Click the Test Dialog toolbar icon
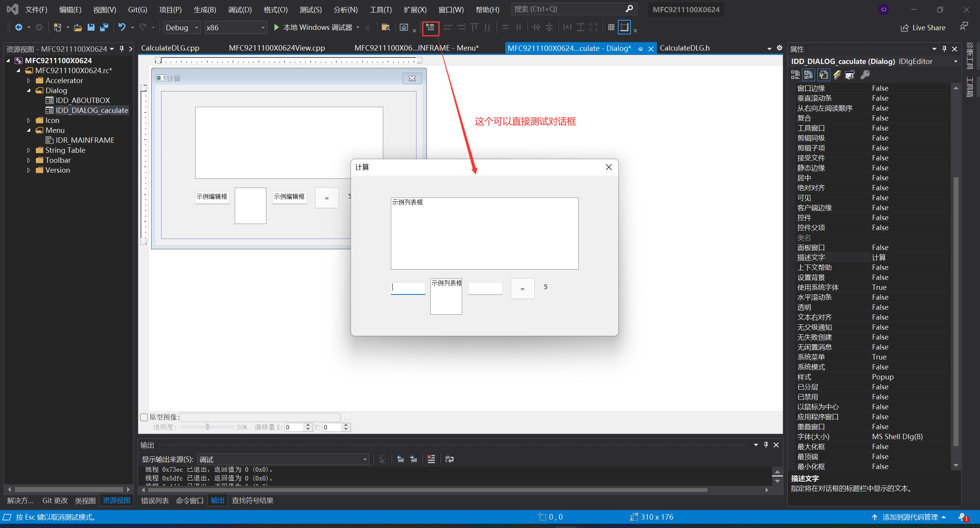 coord(430,28)
